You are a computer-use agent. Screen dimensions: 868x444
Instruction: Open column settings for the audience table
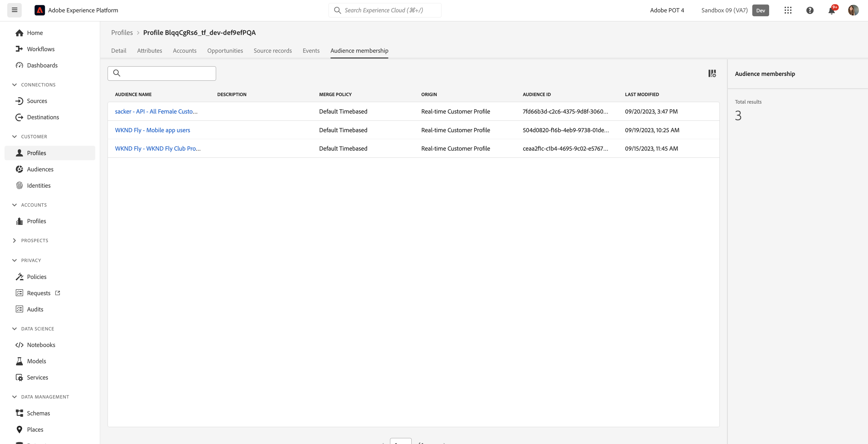pos(712,73)
